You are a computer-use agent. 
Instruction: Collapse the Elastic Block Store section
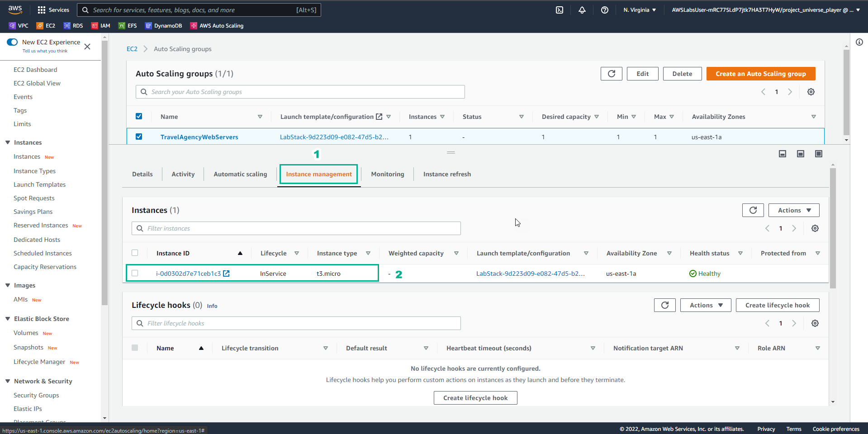8,319
